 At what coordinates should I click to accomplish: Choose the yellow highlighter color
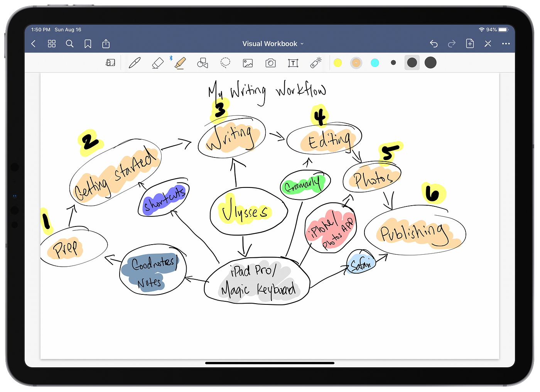(338, 63)
